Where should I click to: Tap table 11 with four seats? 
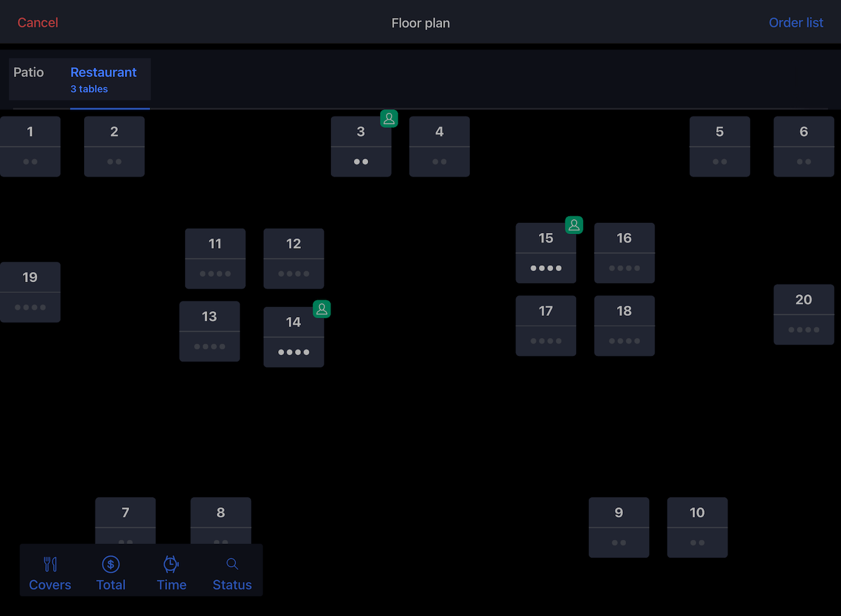(x=215, y=259)
